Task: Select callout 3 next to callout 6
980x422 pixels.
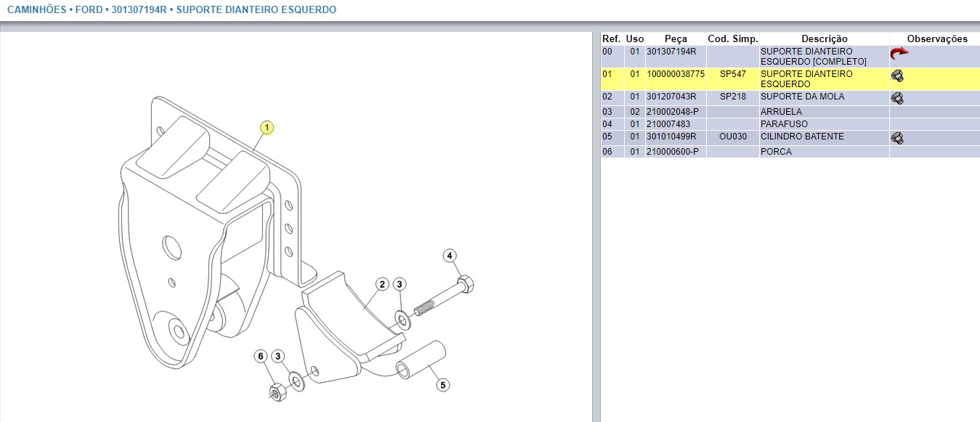Action: tap(278, 356)
